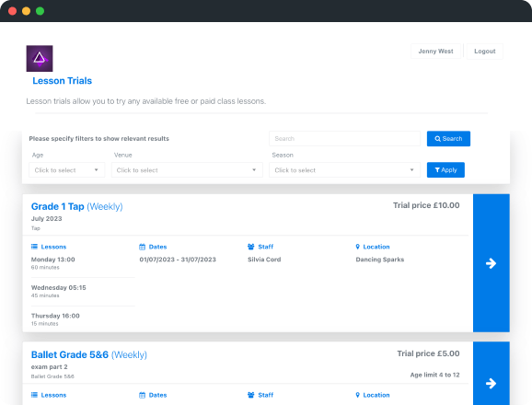Viewport: 532px width, 405px height.
Task: Select the Monday 13:00 lesson
Action: pyautogui.click(x=53, y=260)
